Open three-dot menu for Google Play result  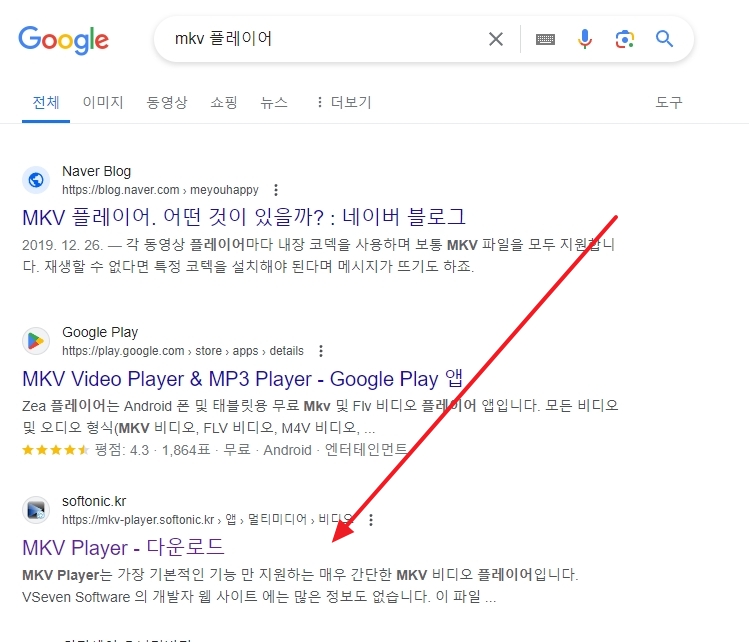(x=321, y=351)
